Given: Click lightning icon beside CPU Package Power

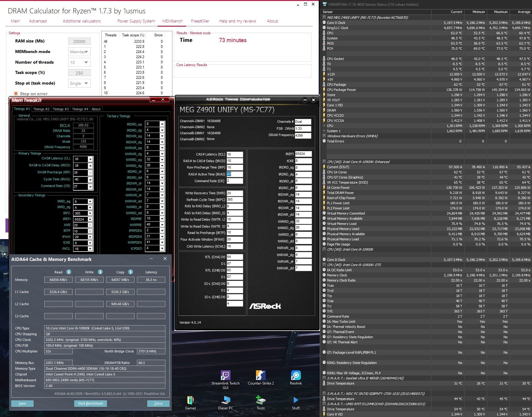Looking at the screenshot, I should tap(324, 90).
